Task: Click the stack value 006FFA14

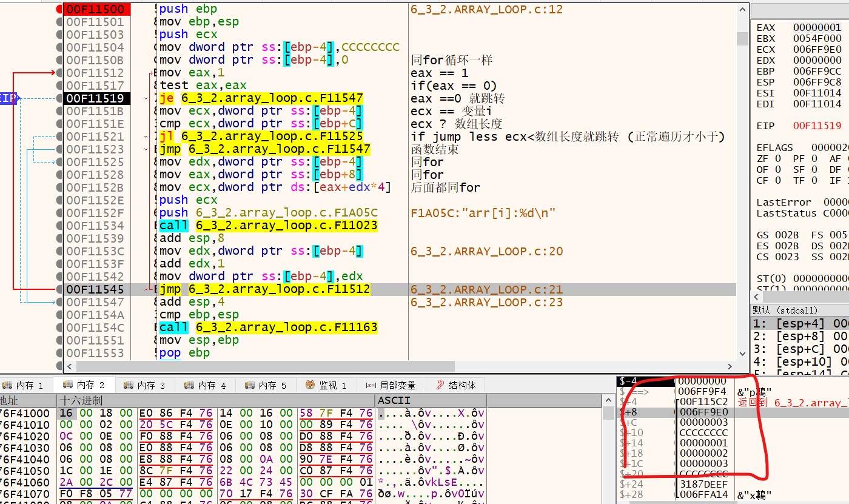Action: [x=703, y=494]
